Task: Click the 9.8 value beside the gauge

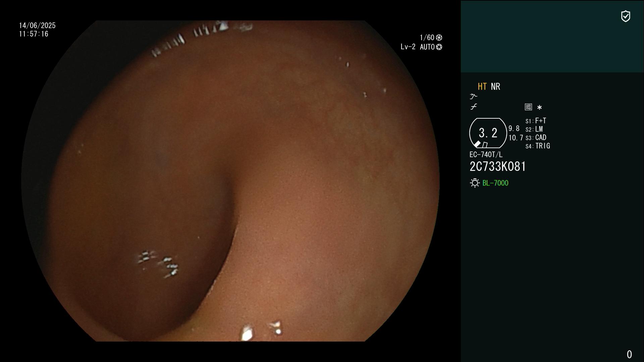Action: (514, 129)
